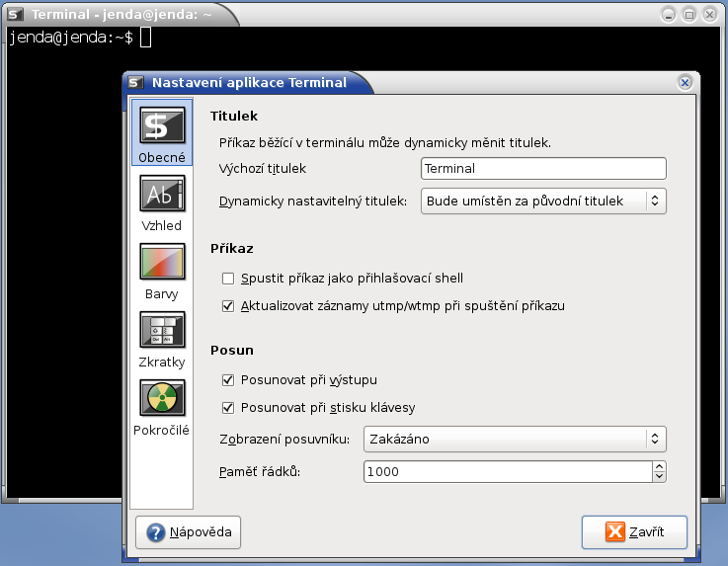728x566 pixels.
Task: Decrease Paměť řádků with down arrow
Action: pos(659,477)
